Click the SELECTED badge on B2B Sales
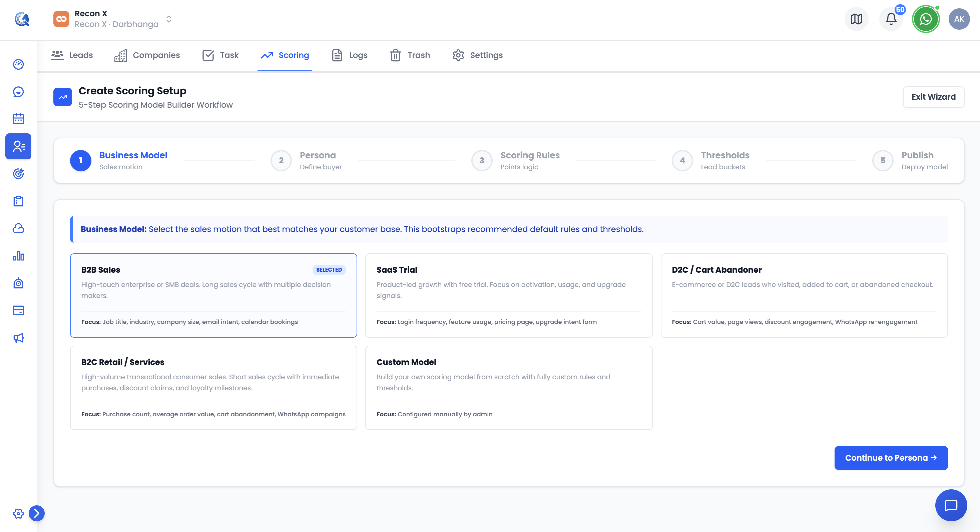Image resolution: width=980 pixels, height=532 pixels. click(x=329, y=270)
